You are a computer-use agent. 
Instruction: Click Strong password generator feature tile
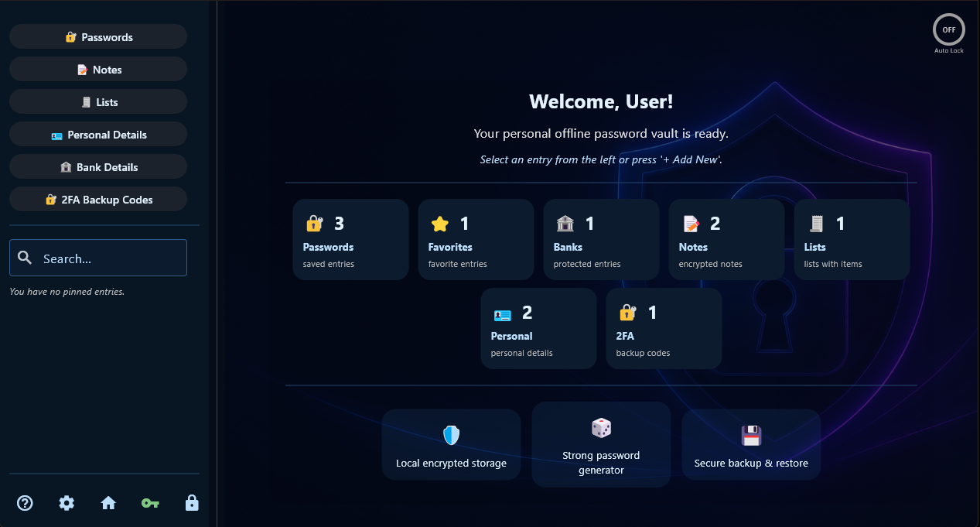click(601, 444)
